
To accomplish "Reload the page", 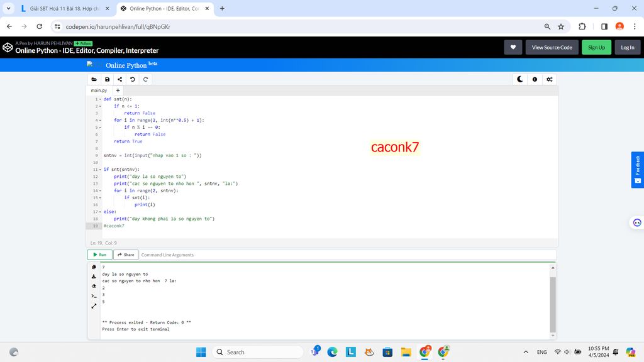I will (x=40, y=26).
